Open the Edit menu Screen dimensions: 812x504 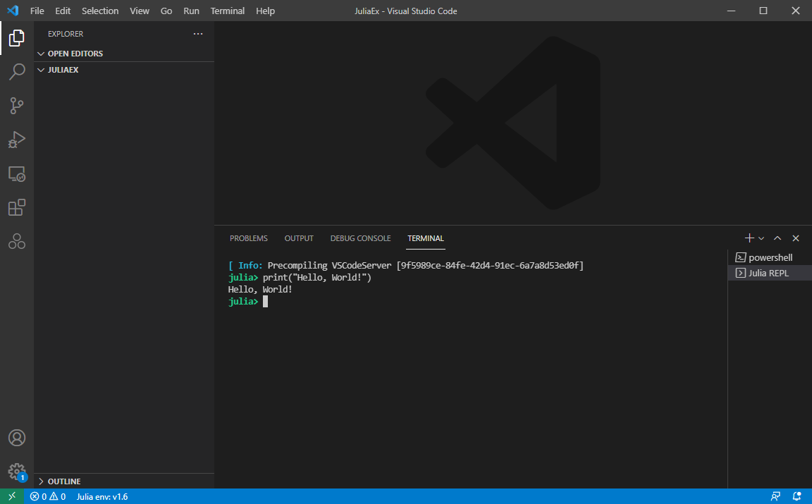(x=63, y=11)
